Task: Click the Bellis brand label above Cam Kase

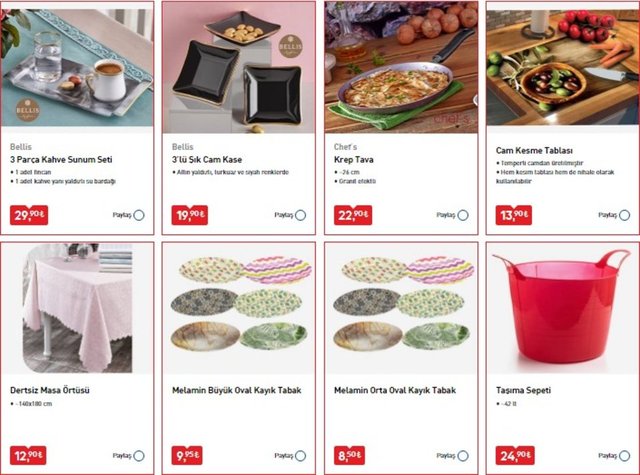Action: coord(182,147)
